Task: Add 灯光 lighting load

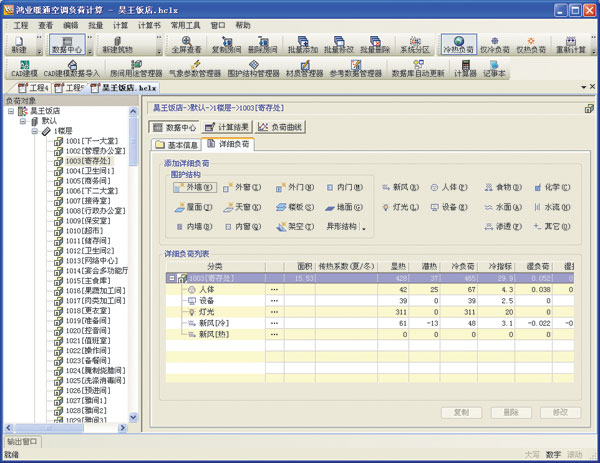Action: click(x=401, y=207)
